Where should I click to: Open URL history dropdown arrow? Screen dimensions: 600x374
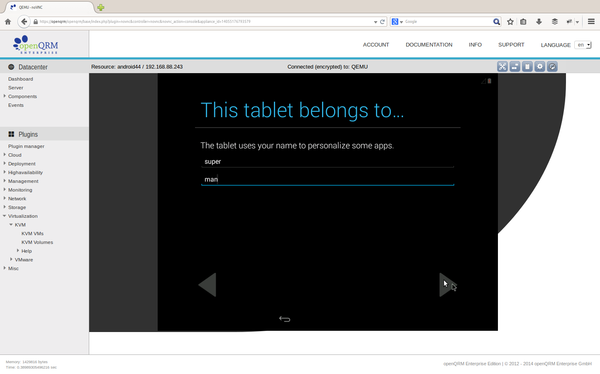click(375, 22)
